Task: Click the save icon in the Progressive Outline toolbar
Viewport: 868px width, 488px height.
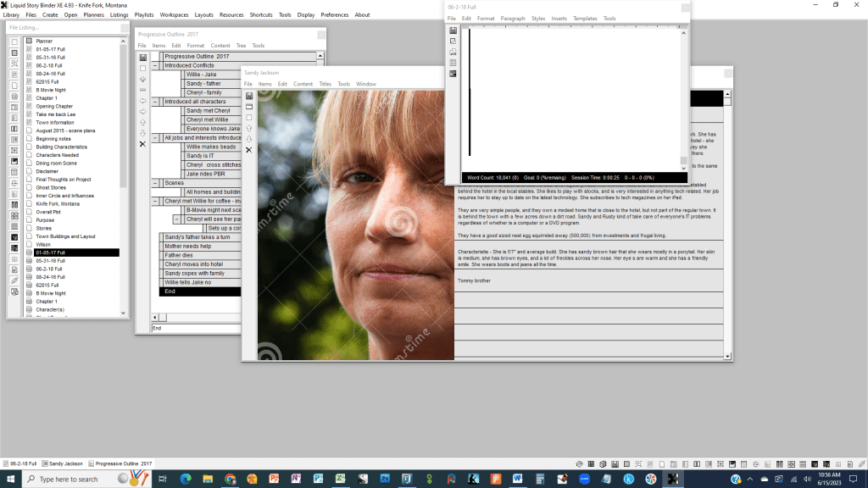Action: pyautogui.click(x=142, y=57)
